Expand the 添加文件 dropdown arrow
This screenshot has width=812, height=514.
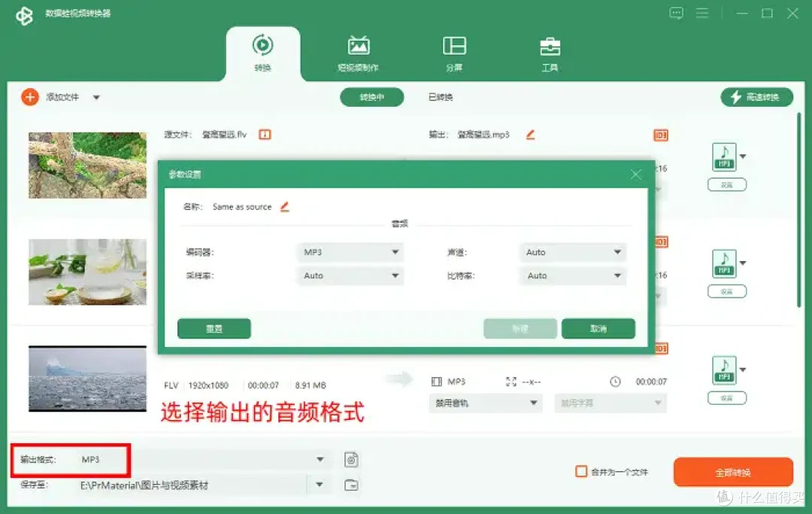click(96, 97)
